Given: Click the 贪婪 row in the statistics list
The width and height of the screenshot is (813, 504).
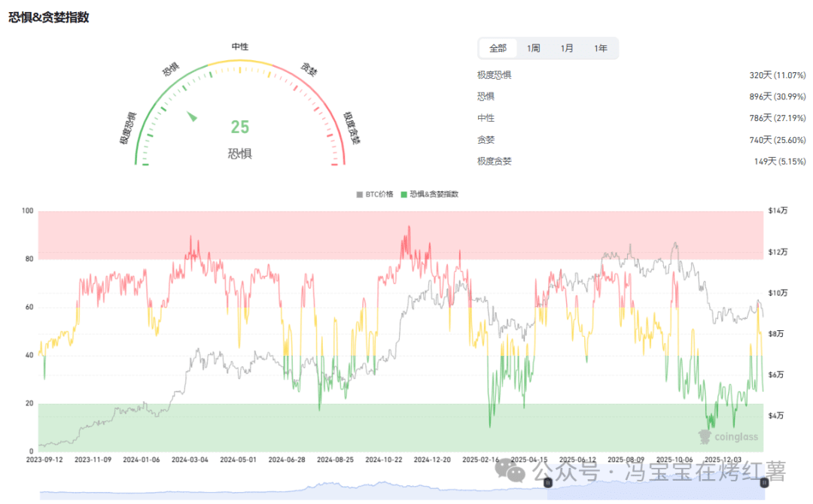Looking at the screenshot, I should click(x=641, y=140).
